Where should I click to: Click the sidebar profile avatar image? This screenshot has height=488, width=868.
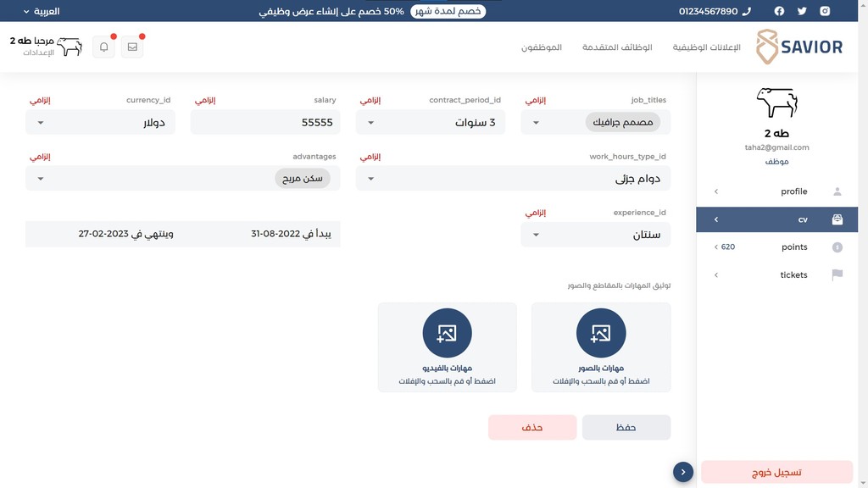(776, 103)
